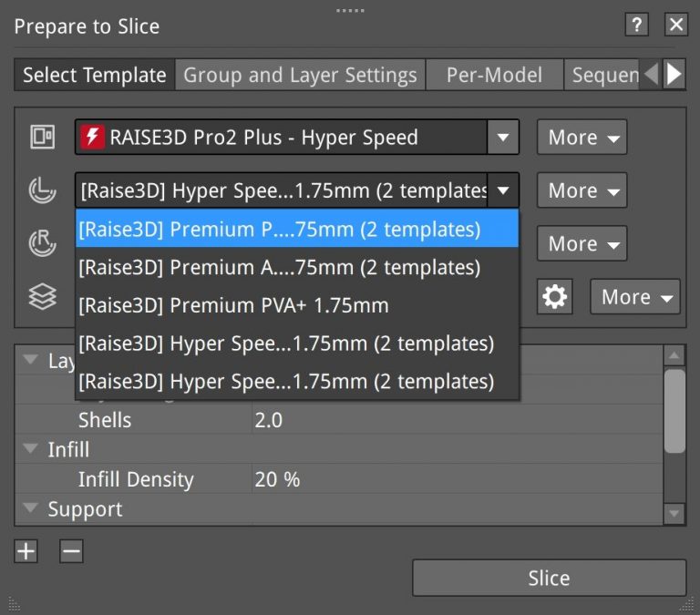Image resolution: width=700 pixels, height=615 pixels.
Task: Open template settings with the gear icon
Action: tap(554, 297)
